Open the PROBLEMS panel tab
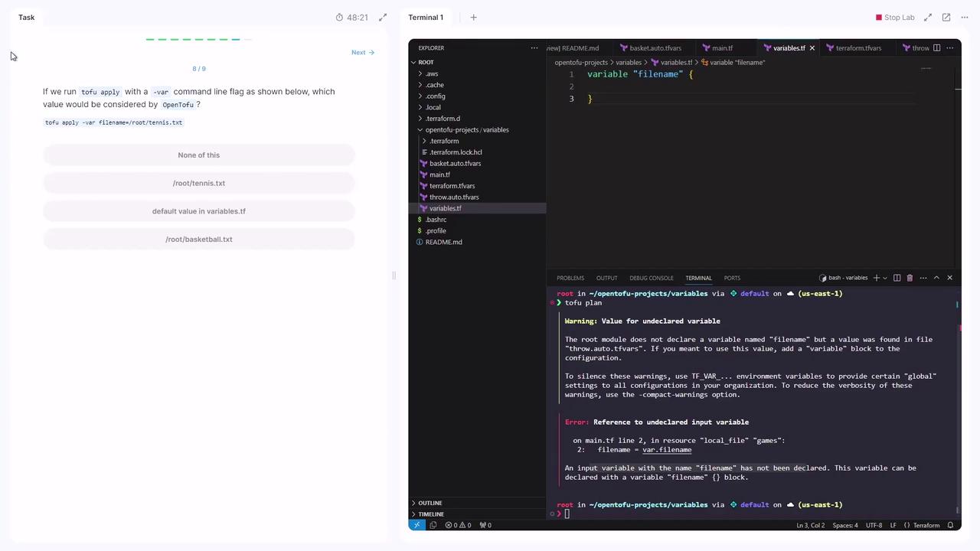Viewport: 980px width, 551px height. click(x=570, y=278)
